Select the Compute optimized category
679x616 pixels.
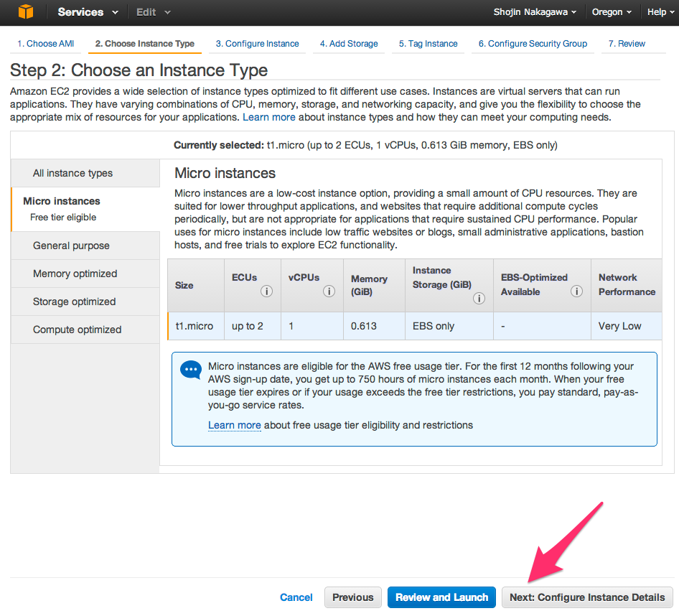pos(85,330)
